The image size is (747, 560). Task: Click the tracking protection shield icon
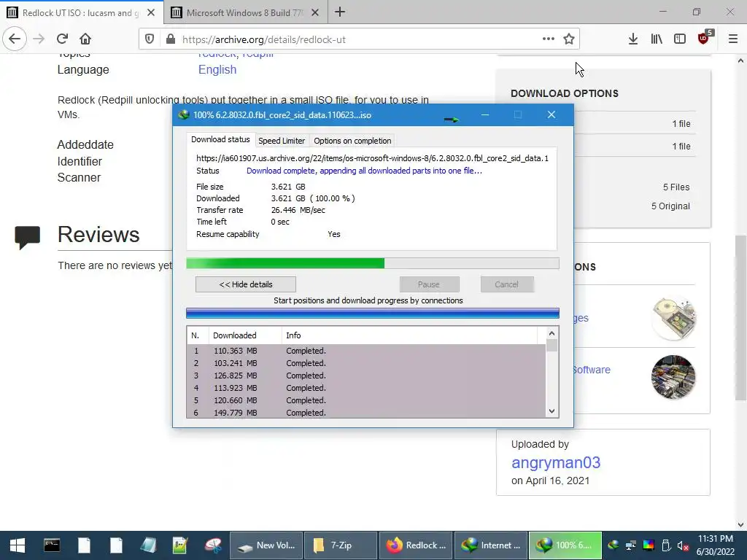[150, 39]
